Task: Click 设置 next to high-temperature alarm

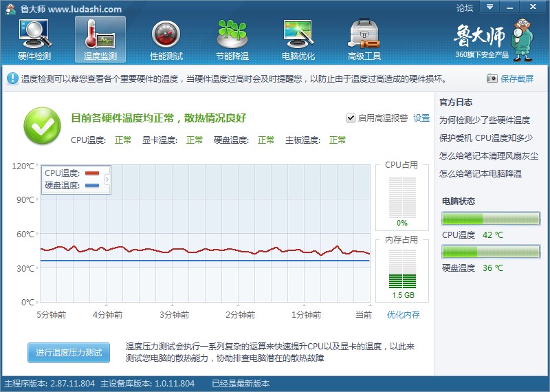Action: click(x=421, y=118)
